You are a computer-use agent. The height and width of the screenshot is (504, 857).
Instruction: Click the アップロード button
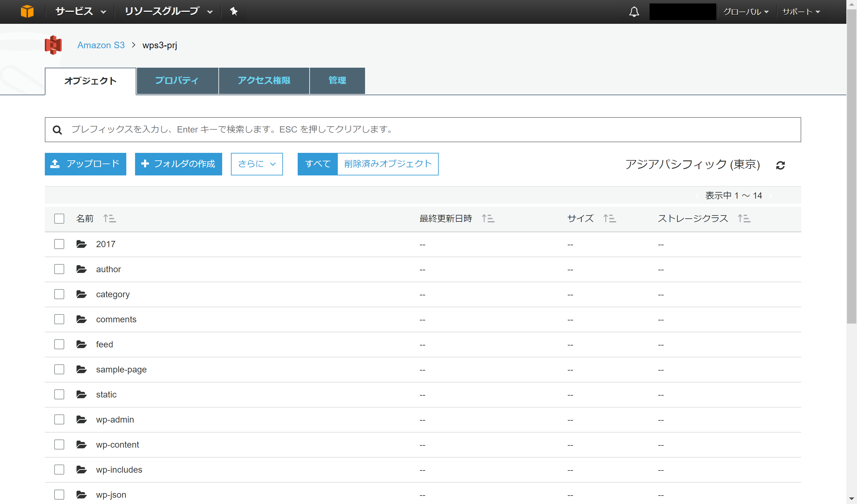(85, 164)
